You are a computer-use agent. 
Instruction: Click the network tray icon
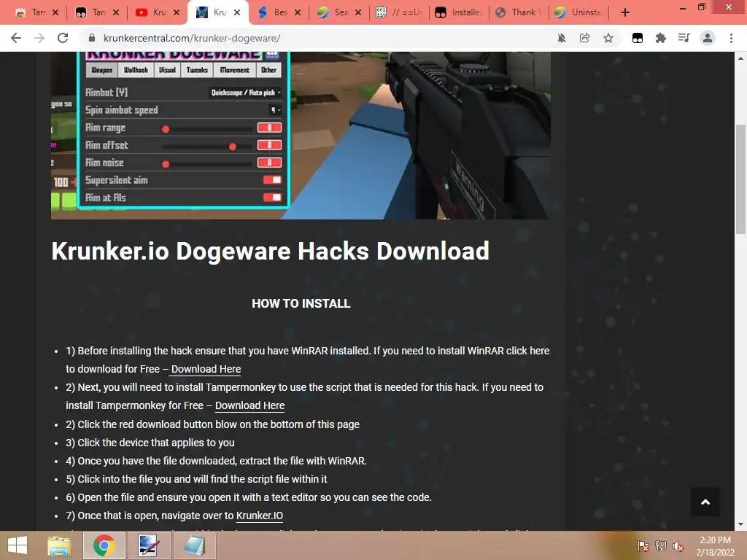pyautogui.click(x=661, y=545)
